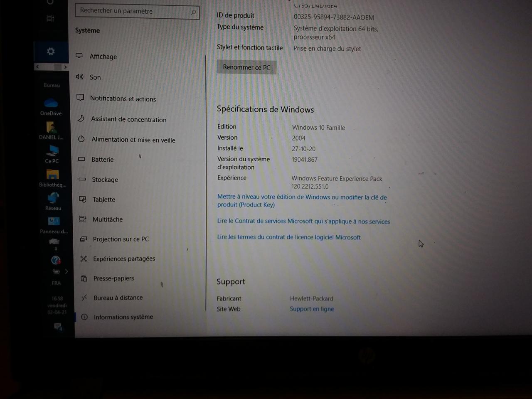This screenshot has height=399, width=532.
Task: Click the Presse-papiers clipboard icon
Action: click(x=84, y=278)
